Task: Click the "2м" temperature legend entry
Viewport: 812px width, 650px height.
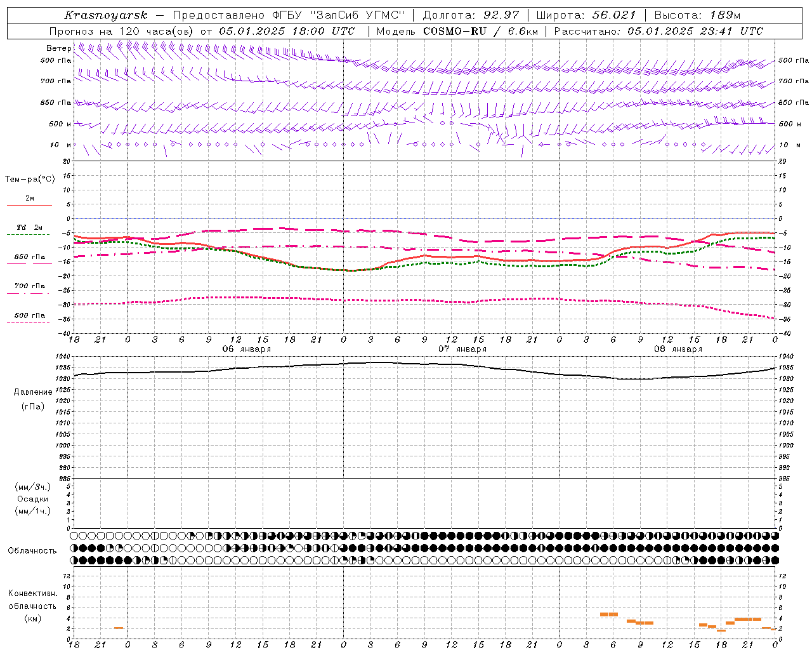Action: point(30,199)
